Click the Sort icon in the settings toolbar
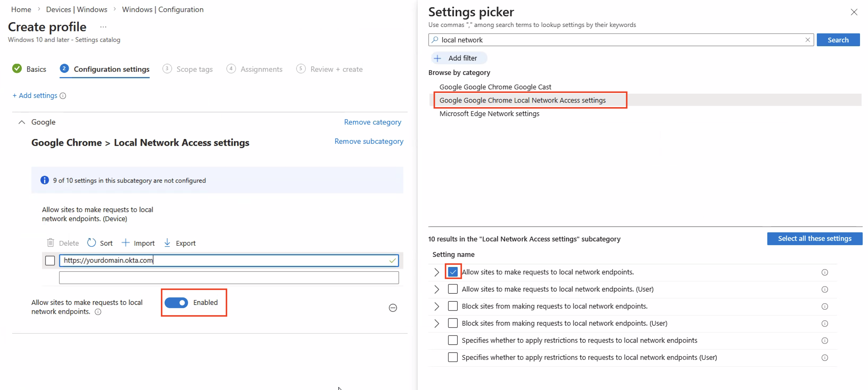The height and width of the screenshot is (390, 868). coord(91,243)
